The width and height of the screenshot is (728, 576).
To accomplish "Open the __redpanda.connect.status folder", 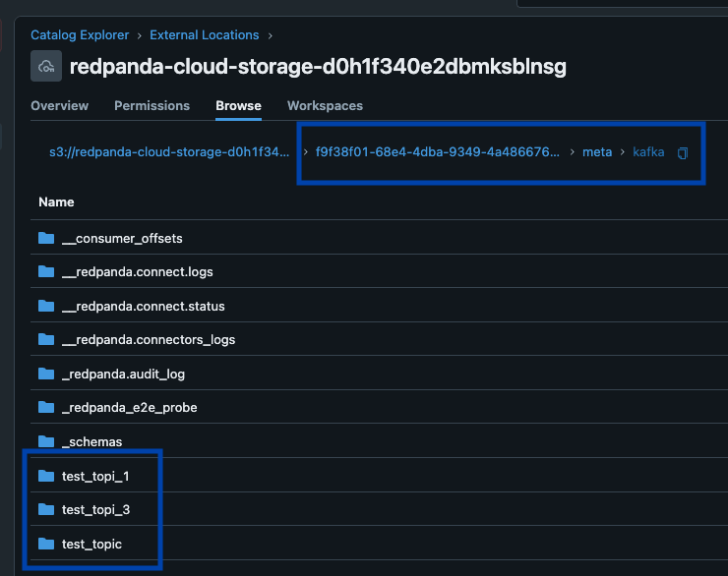I will [x=143, y=306].
